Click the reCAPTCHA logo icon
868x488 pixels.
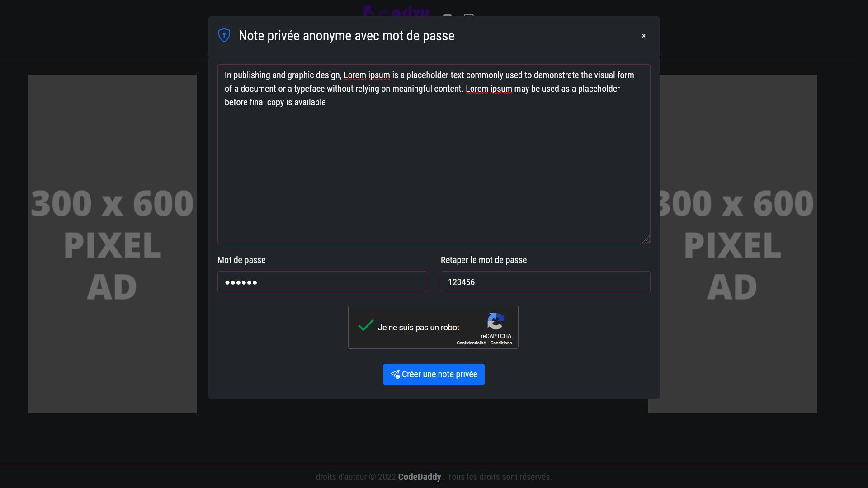point(495,322)
